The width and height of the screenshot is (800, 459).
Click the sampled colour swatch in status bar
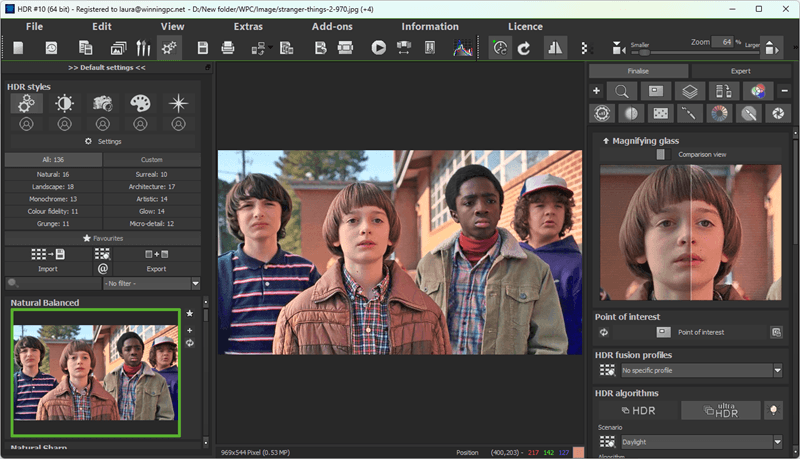tap(578, 452)
